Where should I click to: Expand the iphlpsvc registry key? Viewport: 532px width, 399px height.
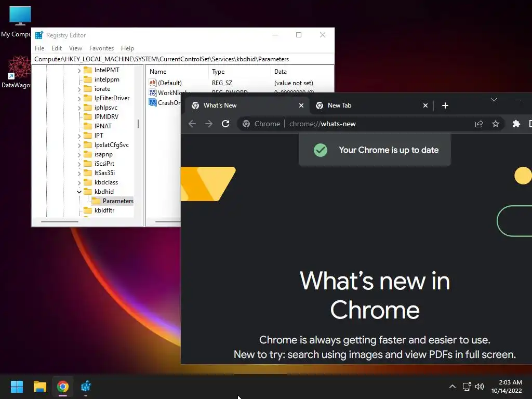(x=79, y=108)
